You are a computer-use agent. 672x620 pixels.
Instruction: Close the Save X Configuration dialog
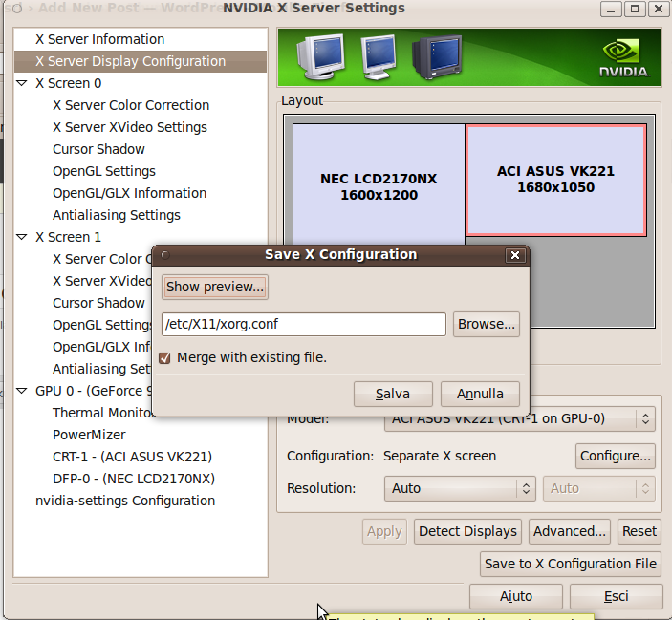515,255
